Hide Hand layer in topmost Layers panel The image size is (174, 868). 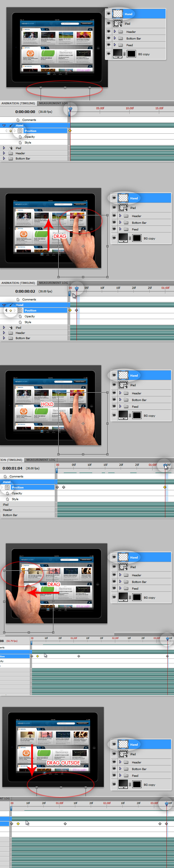point(108,14)
